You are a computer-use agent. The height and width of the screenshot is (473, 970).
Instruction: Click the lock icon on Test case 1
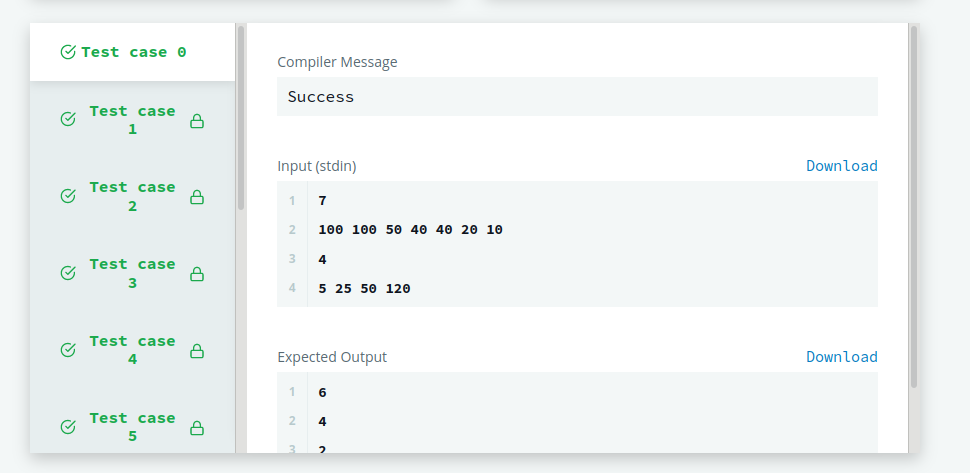(x=197, y=121)
